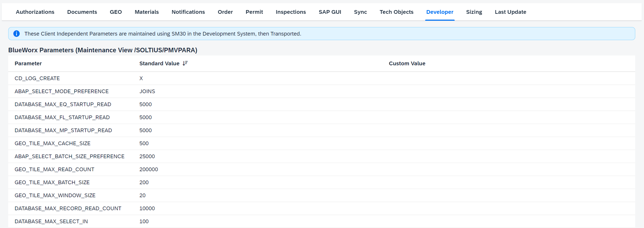This screenshot has width=644, height=228.
Task: Select the ABAP_SELECT_MODE_PREFERENCE parameter
Action: 62,91
